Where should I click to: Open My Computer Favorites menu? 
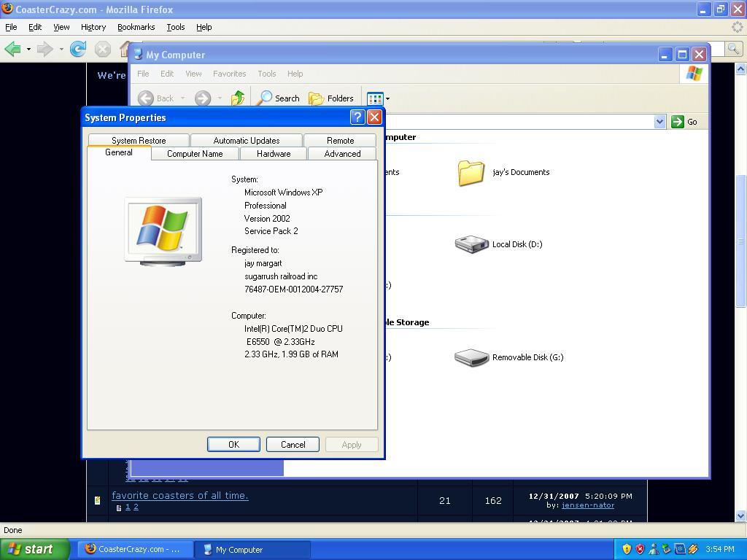pos(229,74)
